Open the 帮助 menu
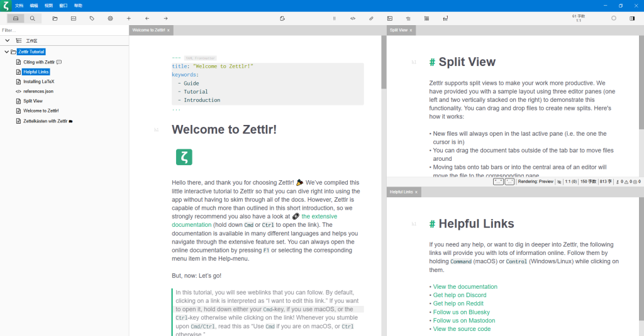This screenshot has width=644, height=336. coord(78,6)
